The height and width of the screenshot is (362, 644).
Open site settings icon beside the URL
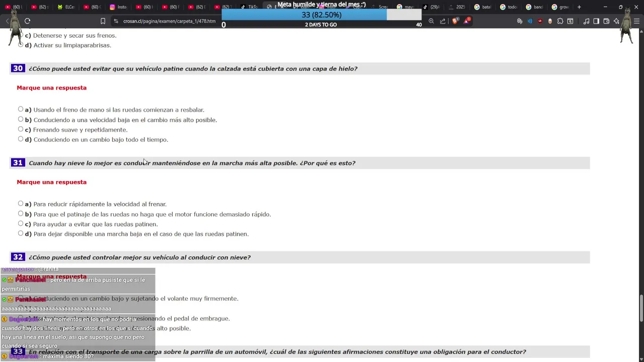(x=116, y=21)
